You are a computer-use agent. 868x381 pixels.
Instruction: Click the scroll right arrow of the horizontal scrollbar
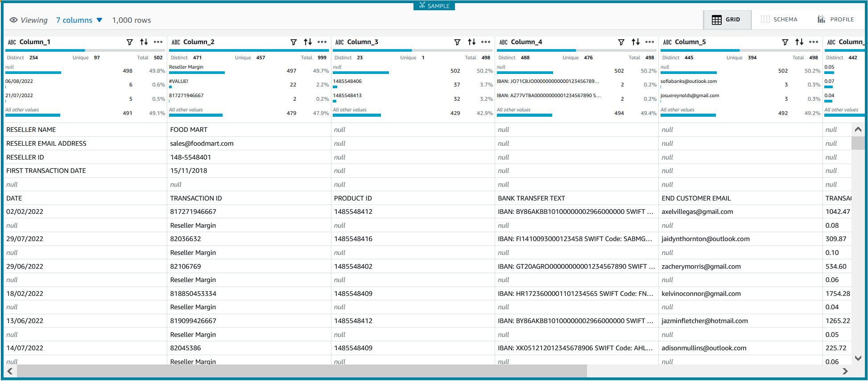845,371
